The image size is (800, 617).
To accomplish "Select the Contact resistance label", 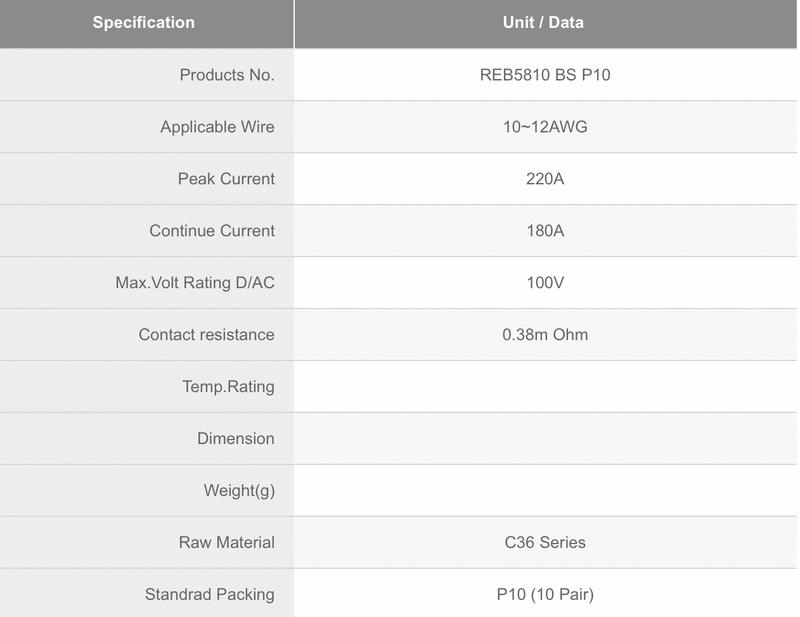I will [206, 335].
